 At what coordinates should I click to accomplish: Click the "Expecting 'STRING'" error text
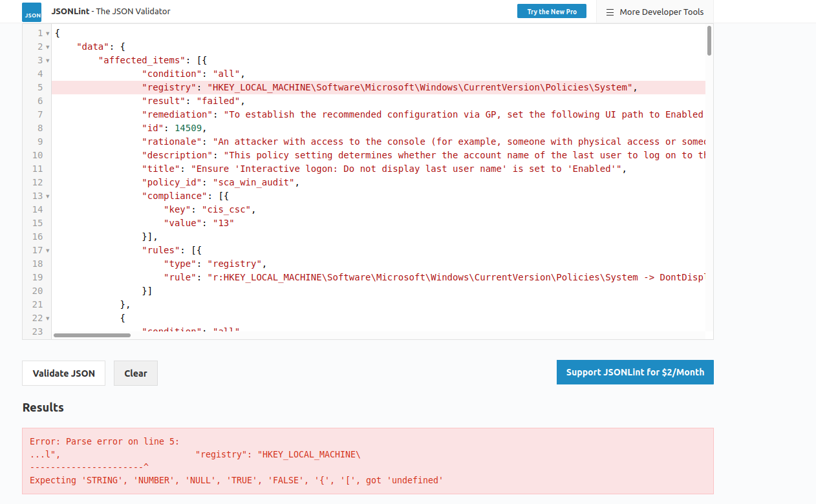237,480
